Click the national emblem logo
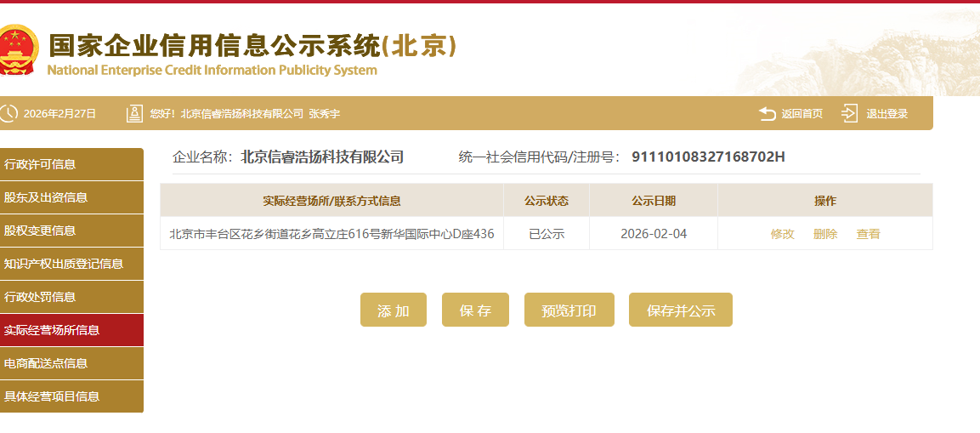This screenshot has width=980, height=433. pos(18,50)
